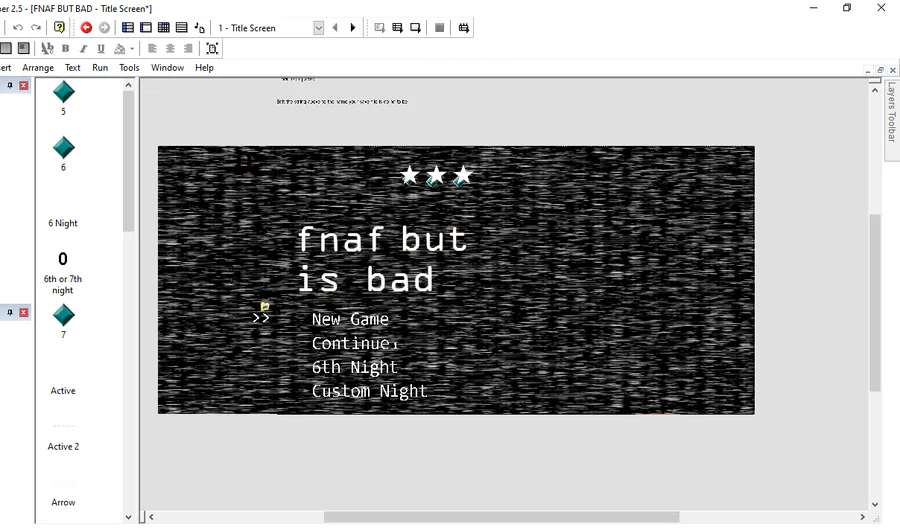900x530 pixels.
Task: Open the Help menu
Action: pyautogui.click(x=204, y=68)
